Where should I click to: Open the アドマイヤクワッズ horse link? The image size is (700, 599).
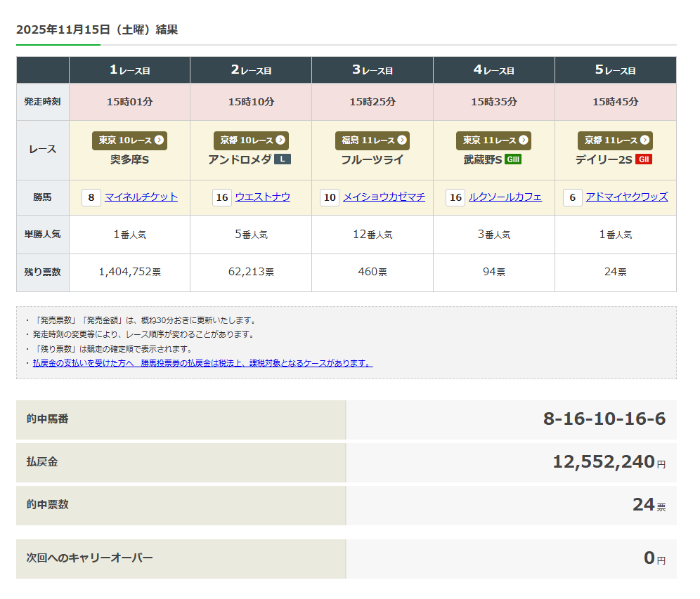pyautogui.click(x=627, y=197)
